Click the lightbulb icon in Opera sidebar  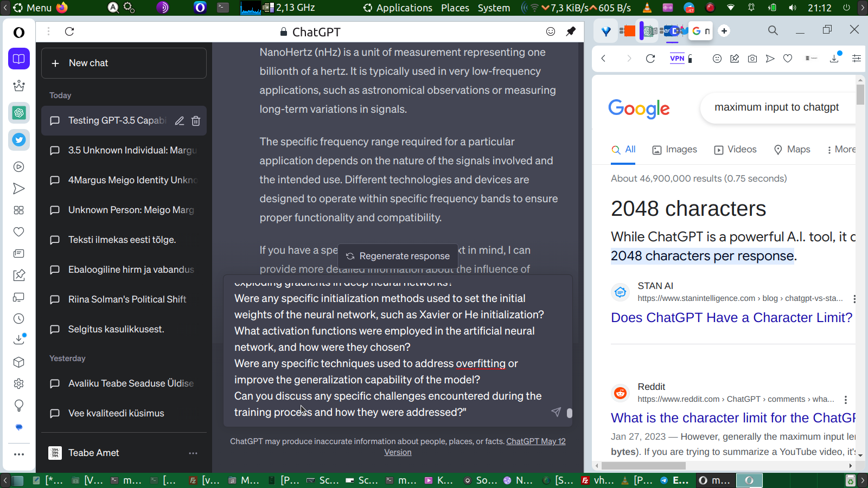pyautogui.click(x=19, y=406)
